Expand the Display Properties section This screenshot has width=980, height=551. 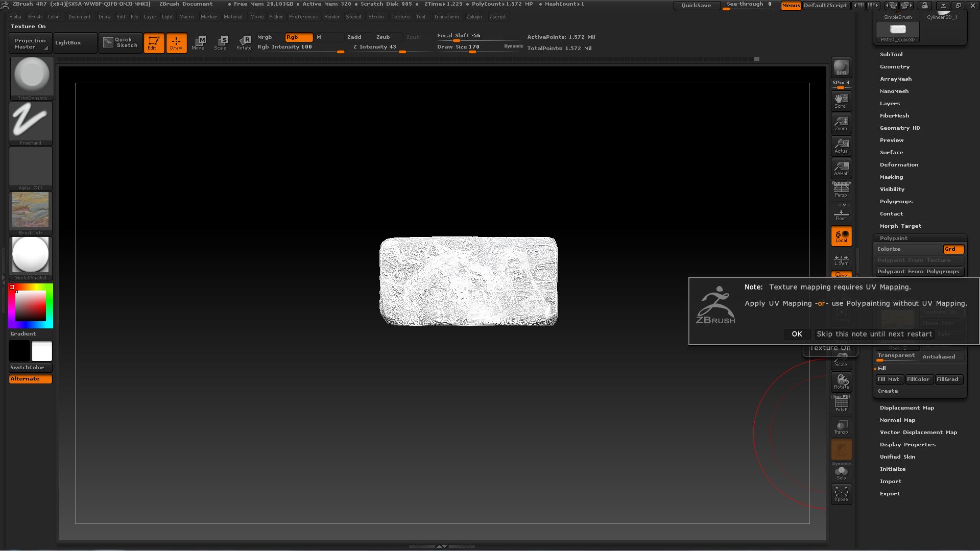click(907, 444)
